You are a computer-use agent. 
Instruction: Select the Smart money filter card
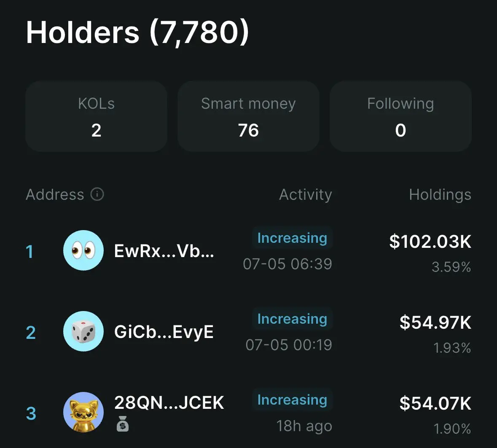tap(249, 116)
